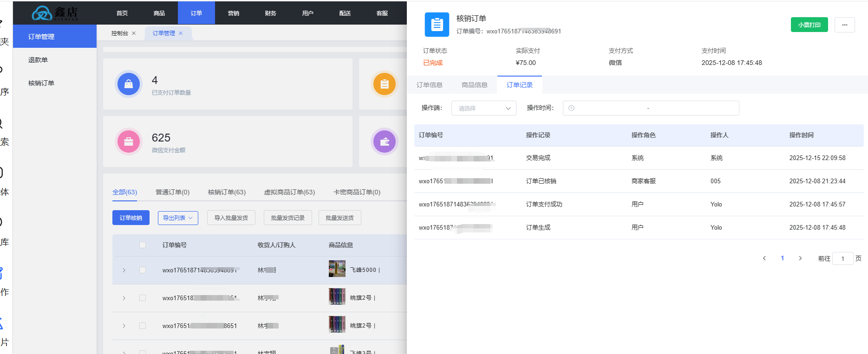Click the orange clipboard statistics icon
The height and width of the screenshot is (354, 868).
point(384,84)
